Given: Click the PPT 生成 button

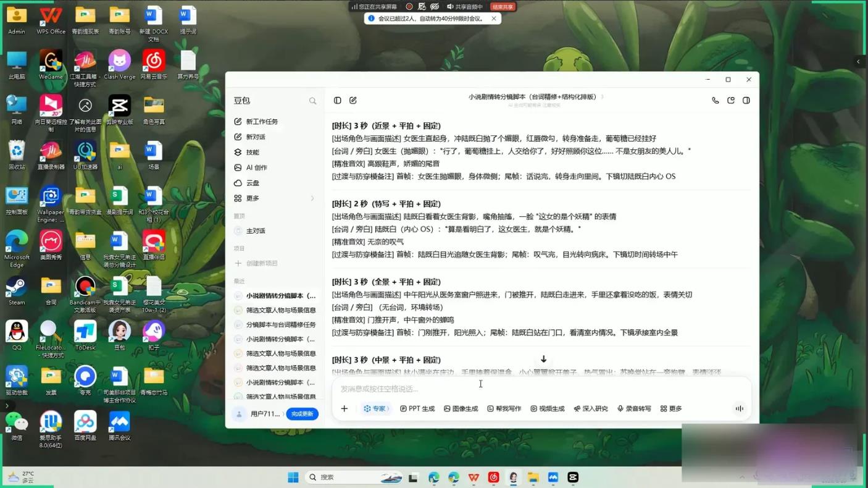Looking at the screenshot, I should click(417, 408).
